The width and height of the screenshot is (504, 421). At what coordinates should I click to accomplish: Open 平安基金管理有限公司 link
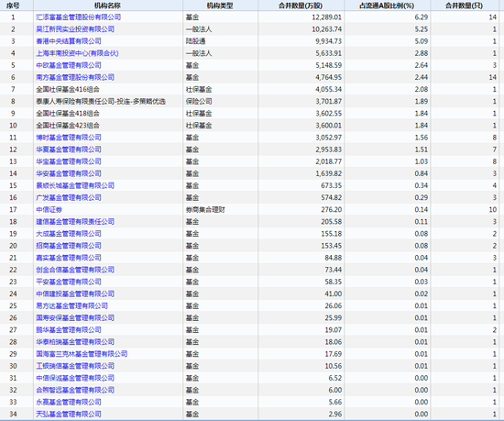(x=69, y=282)
